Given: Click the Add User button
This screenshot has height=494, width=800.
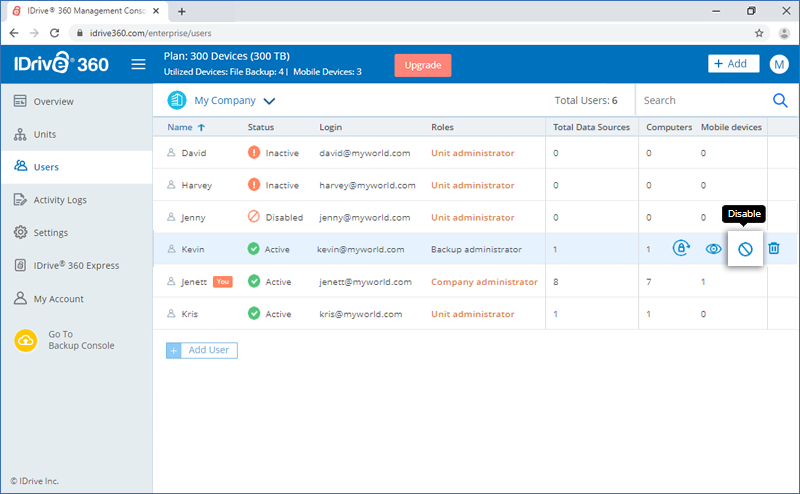Looking at the screenshot, I should coord(202,350).
